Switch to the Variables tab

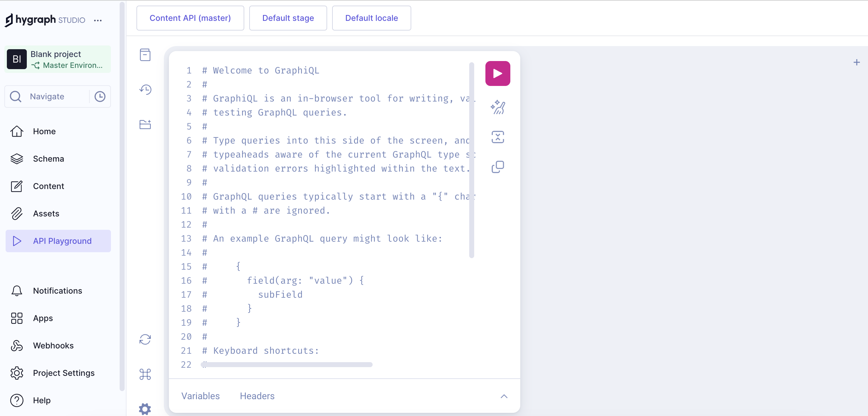pos(201,396)
